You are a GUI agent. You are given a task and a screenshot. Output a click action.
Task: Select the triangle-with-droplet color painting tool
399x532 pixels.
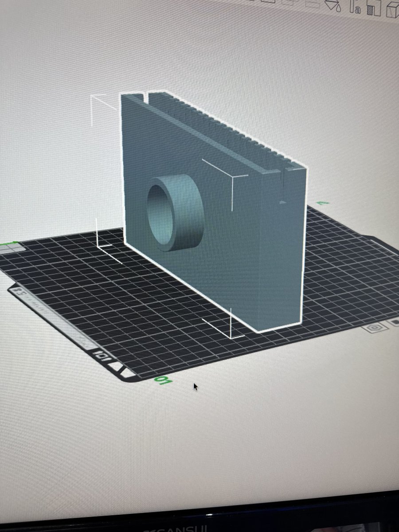click(x=332, y=6)
